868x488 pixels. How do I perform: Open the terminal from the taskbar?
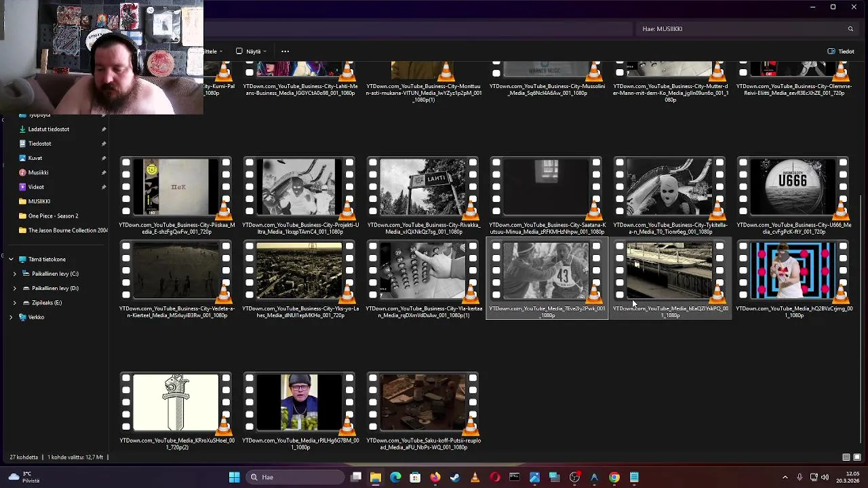515,477
